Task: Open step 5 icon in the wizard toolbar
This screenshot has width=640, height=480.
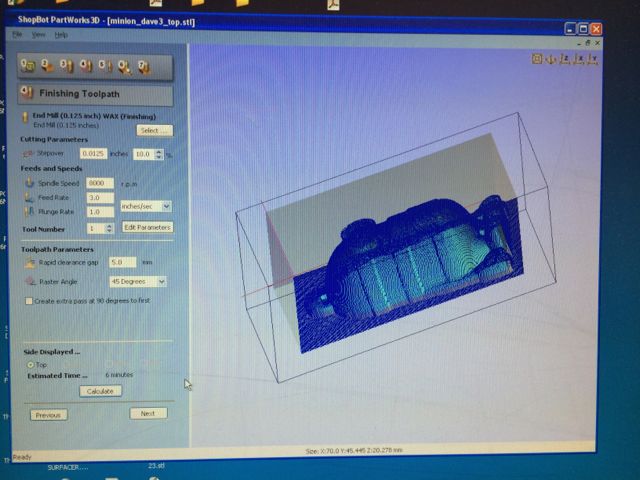Action: point(105,66)
